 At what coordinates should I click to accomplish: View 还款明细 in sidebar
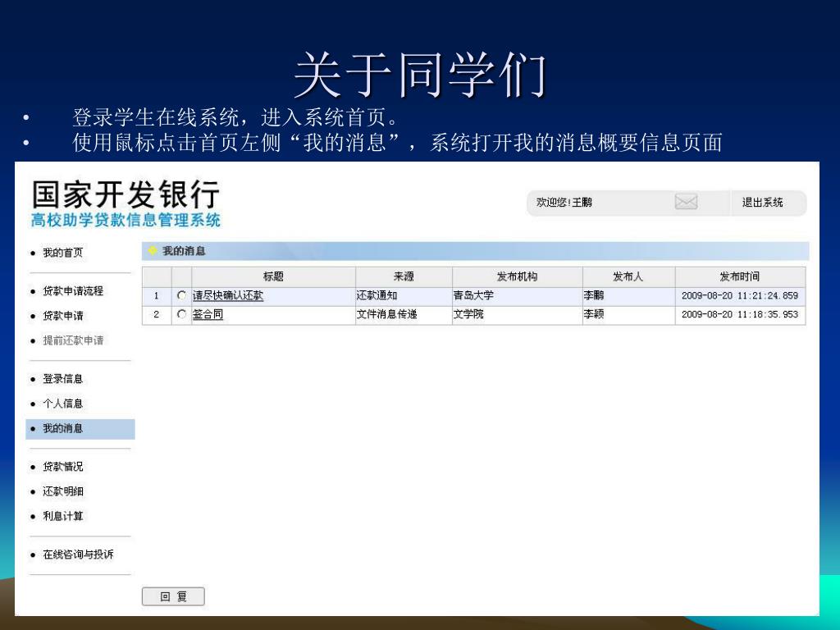[x=62, y=491]
